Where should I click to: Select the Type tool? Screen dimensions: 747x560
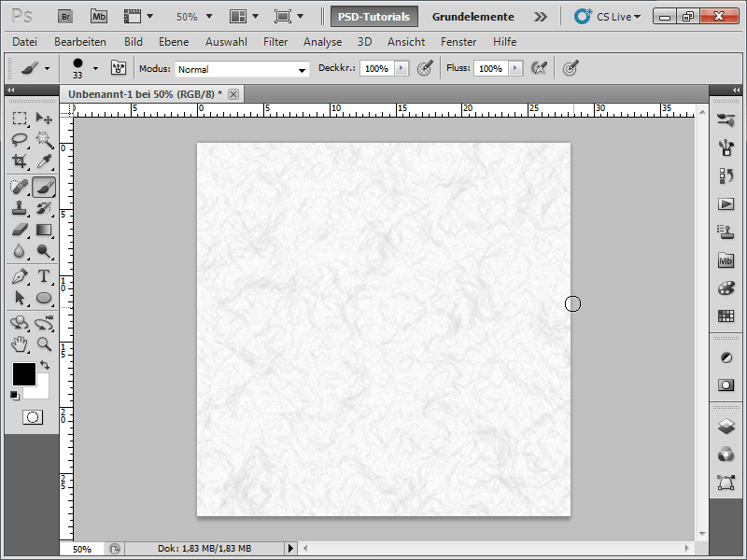click(44, 276)
